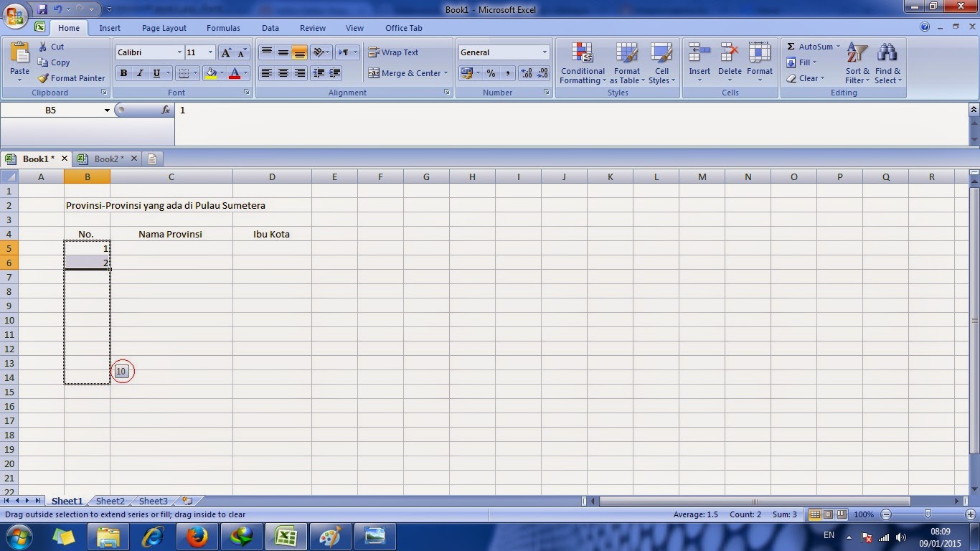This screenshot has height=551, width=980.
Task: Set Middle Align vertical alignment
Action: click(283, 52)
